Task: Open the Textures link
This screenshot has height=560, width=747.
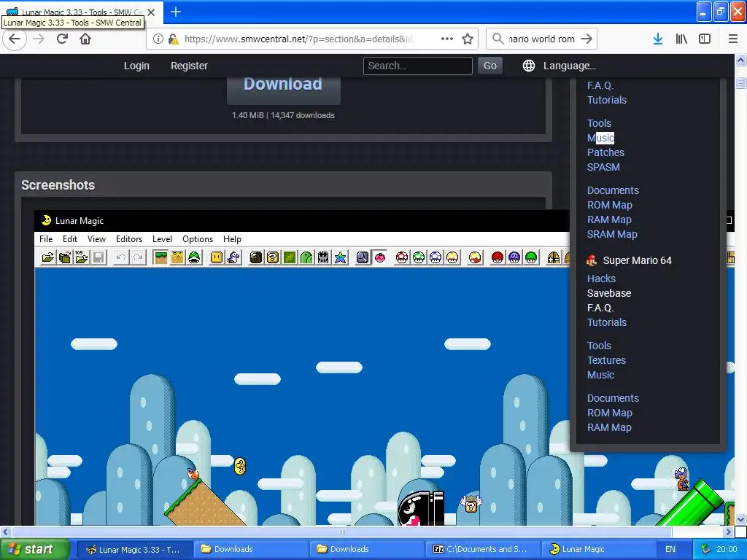Action: coord(606,360)
